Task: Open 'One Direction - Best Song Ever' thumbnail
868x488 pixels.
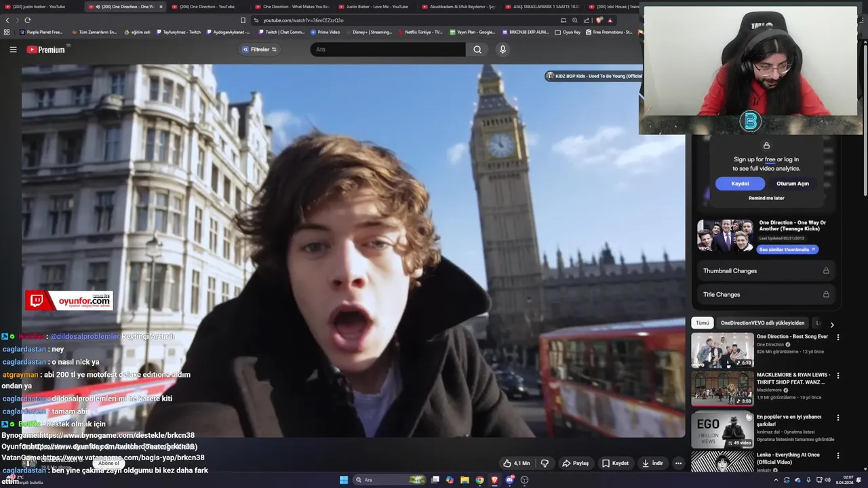Action: [722, 350]
